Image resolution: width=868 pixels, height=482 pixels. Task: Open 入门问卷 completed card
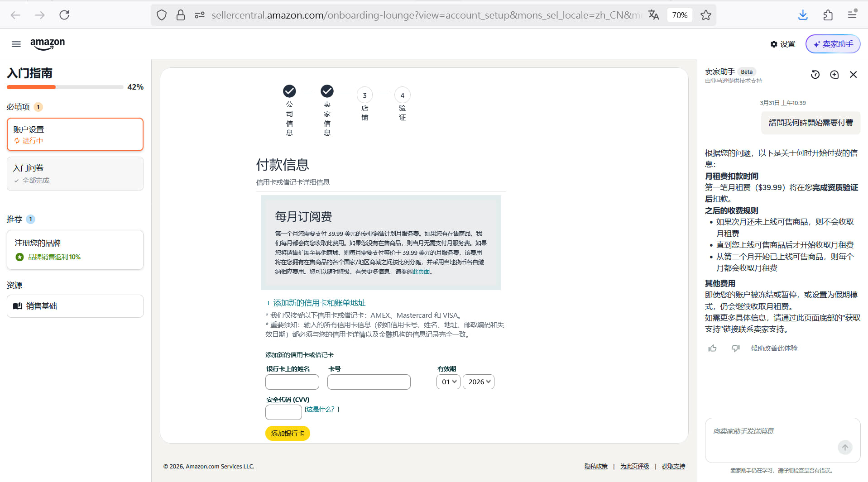click(x=75, y=174)
